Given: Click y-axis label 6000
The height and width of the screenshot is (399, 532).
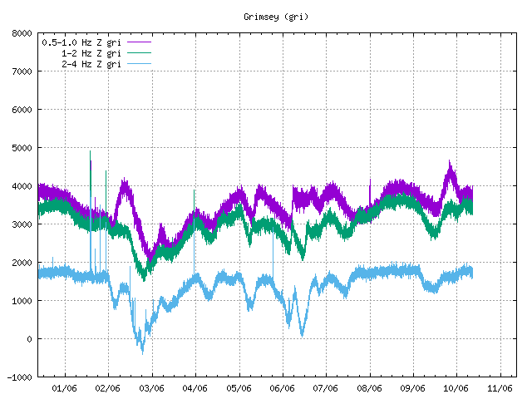Looking at the screenshot, I should coord(22,110).
